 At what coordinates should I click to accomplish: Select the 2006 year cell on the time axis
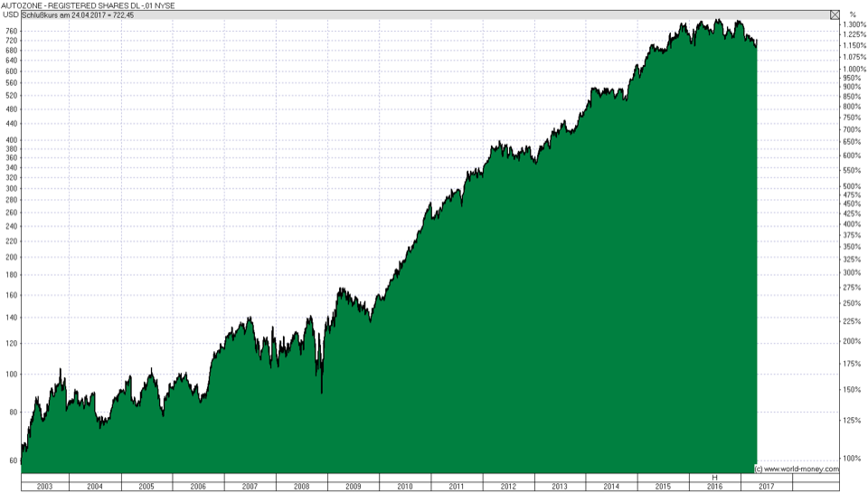pos(198,487)
